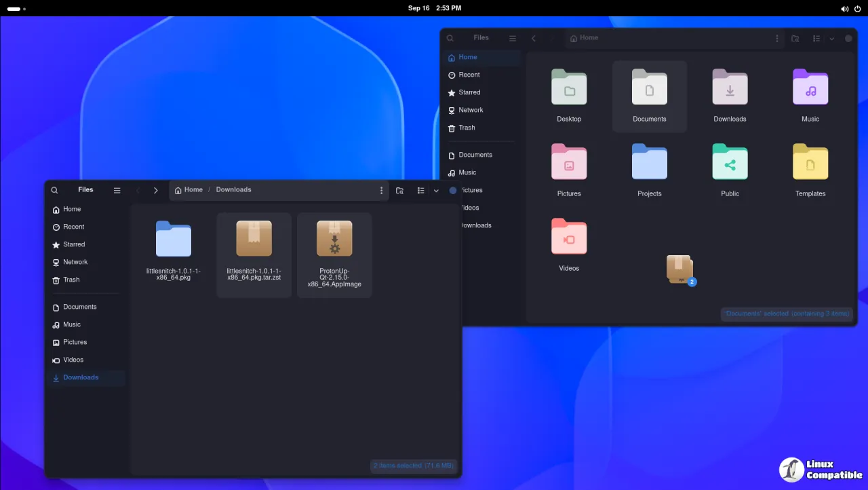Select Starred in the back window sidebar
The image size is (868, 490).
click(482, 92)
